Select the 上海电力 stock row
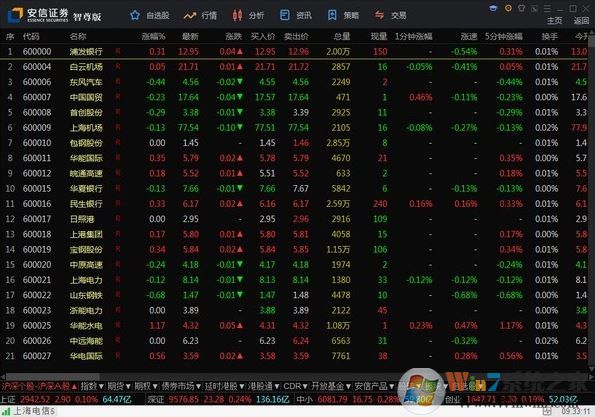 [294, 280]
